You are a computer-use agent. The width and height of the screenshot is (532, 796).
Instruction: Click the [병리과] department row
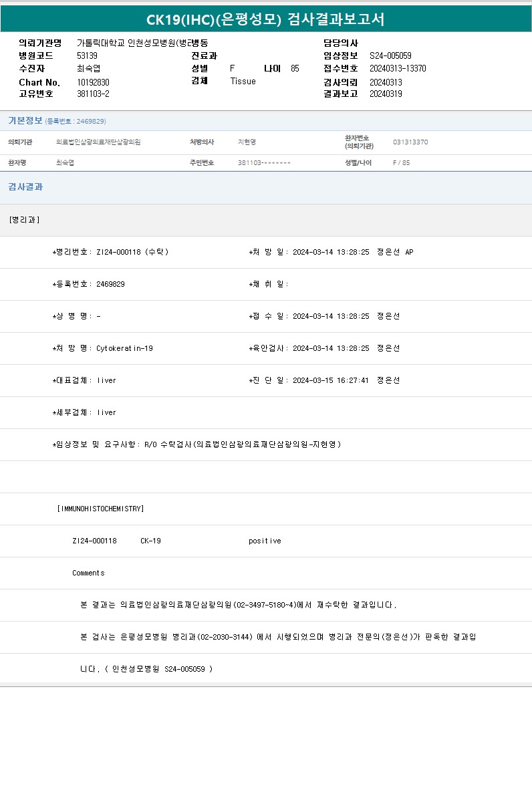(25, 220)
